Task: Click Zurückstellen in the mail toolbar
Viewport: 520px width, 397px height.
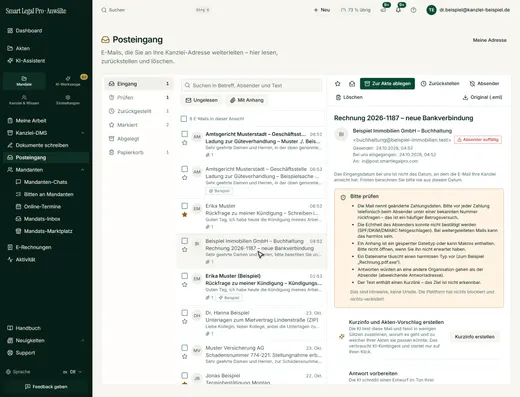Action: pos(440,84)
